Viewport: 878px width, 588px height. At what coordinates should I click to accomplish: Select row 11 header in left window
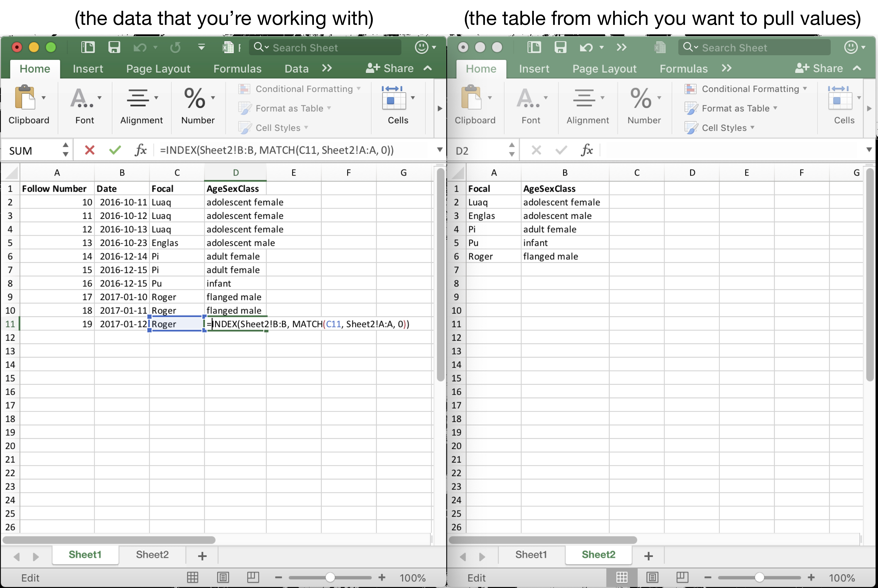pyautogui.click(x=10, y=324)
